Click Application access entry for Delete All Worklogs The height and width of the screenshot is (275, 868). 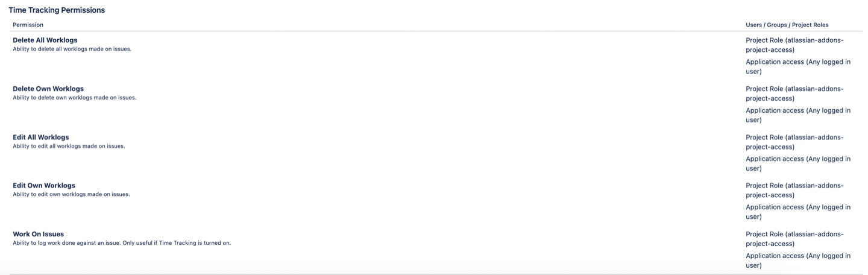tap(798, 66)
